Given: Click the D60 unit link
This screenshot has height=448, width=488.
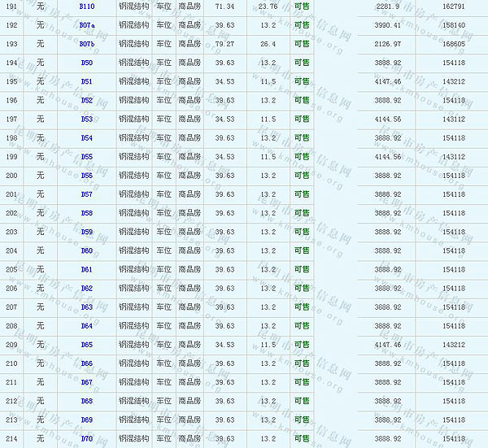Looking at the screenshot, I should [87, 250].
